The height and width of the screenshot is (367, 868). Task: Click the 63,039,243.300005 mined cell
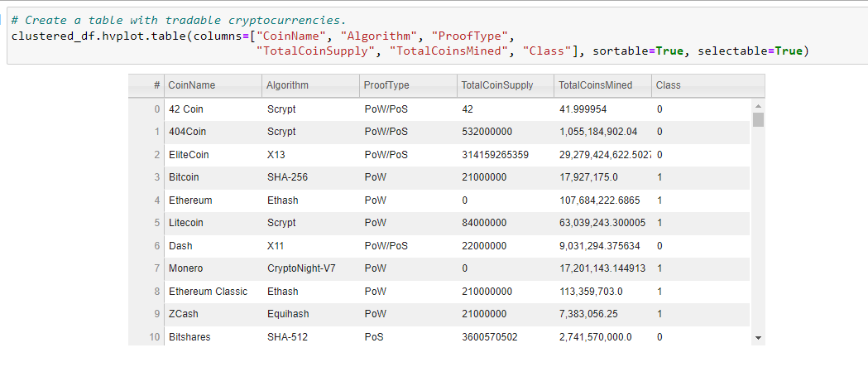(x=603, y=223)
